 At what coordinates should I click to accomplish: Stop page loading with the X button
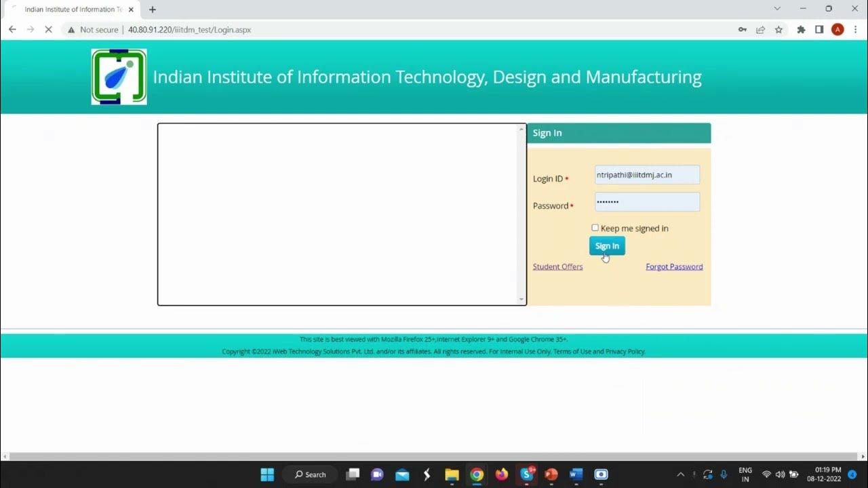point(48,30)
